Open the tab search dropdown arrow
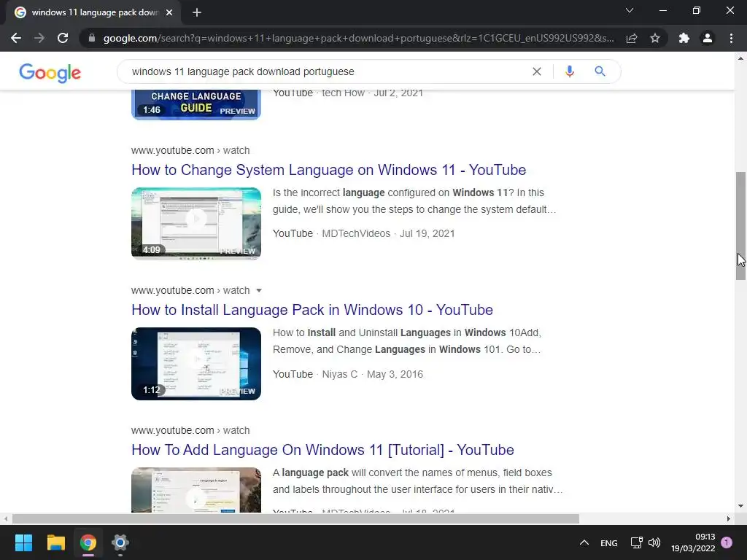 point(630,10)
